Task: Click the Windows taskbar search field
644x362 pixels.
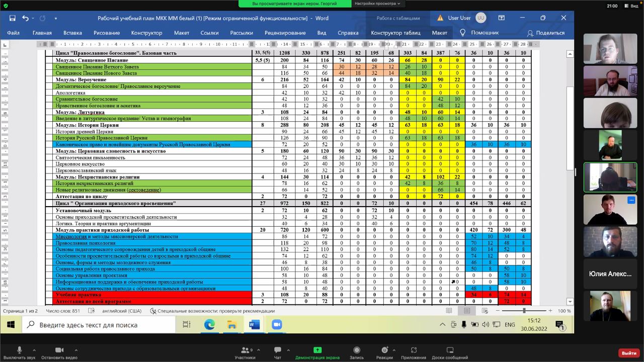Action: (101, 325)
